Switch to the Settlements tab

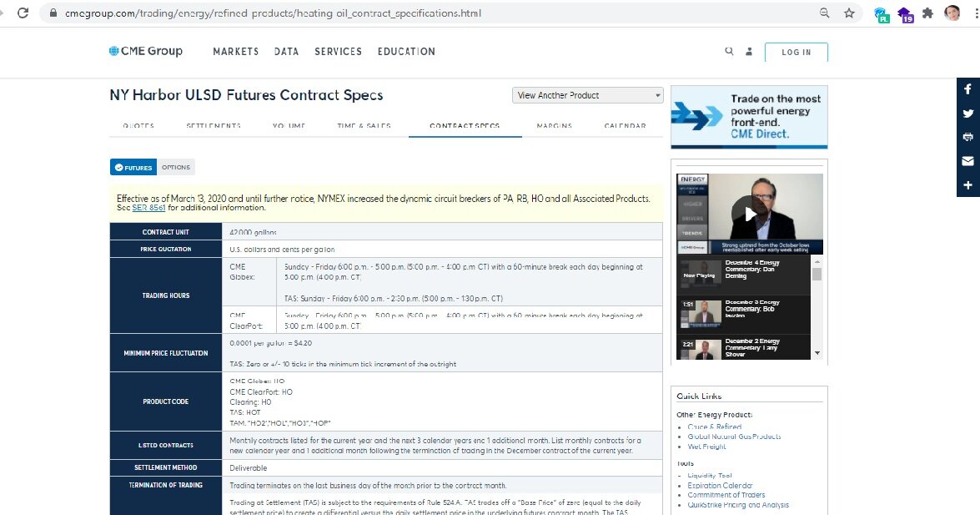(x=214, y=126)
